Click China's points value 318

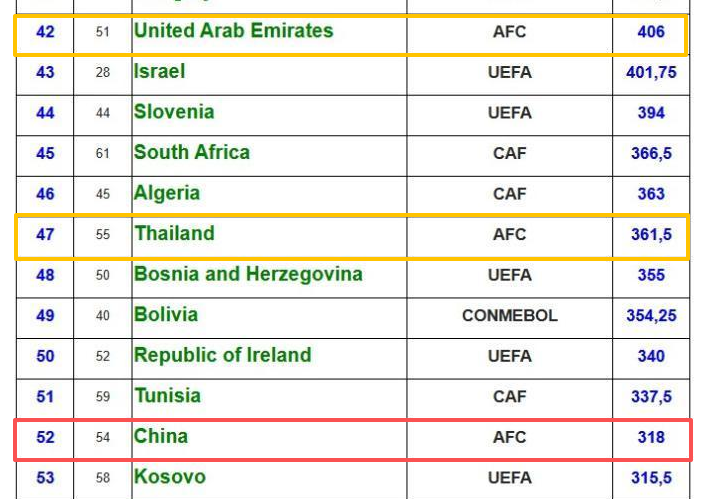(x=651, y=437)
